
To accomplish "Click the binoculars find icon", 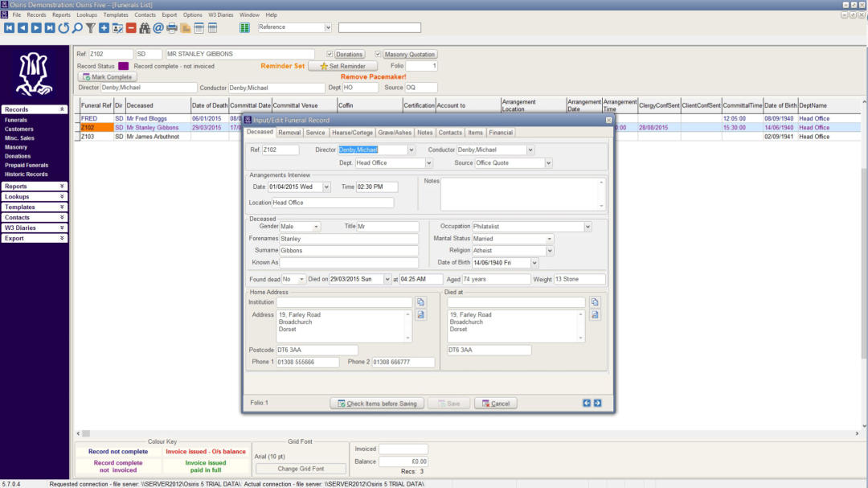I will 145,28.
